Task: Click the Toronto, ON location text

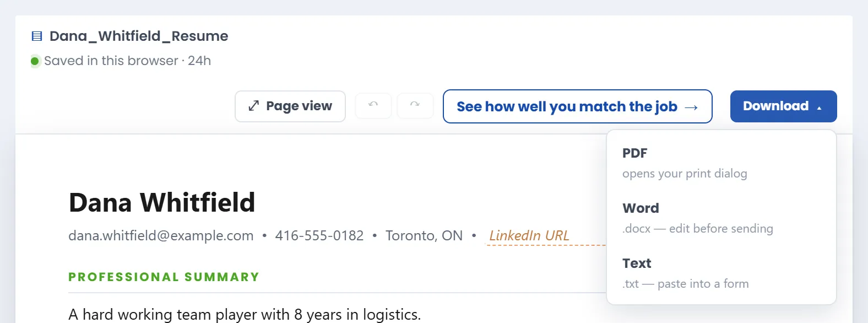Action: pyautogui.click(x=424, y=236)
